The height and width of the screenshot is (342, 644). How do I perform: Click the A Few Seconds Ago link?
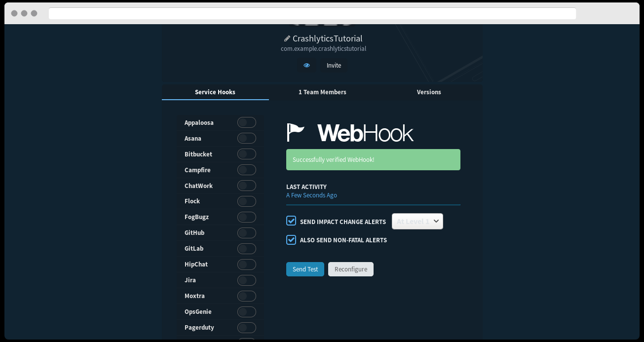pyautogui.click(x=311, y=195)
